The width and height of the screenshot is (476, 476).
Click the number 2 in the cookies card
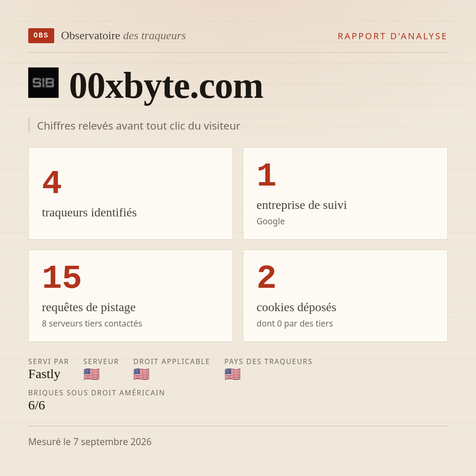click(267, 277)
